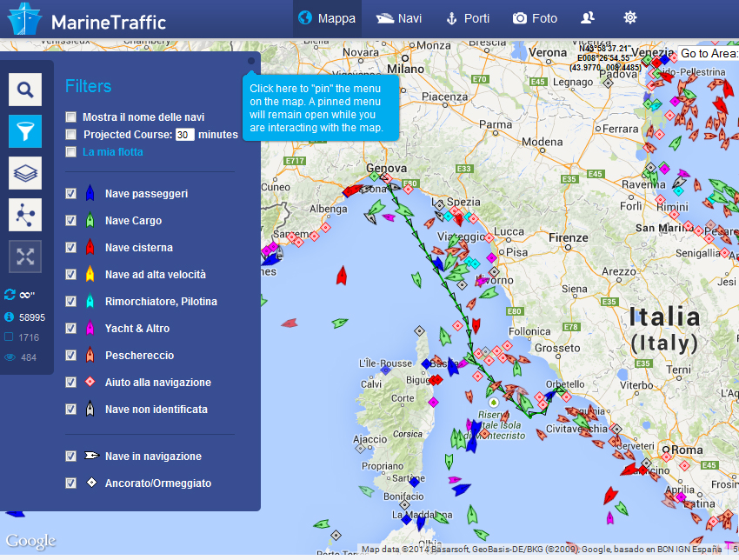This screenshot has height=560, width=739.
Task: Click the yellow high-speed vessel icon
Action: click(90, 274)
